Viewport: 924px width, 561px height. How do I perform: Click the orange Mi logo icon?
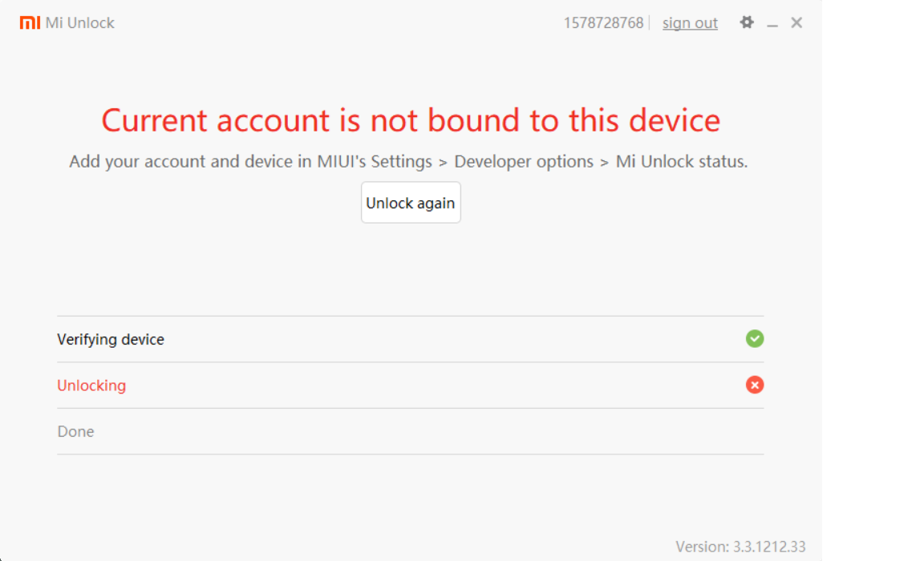(30, 23)
